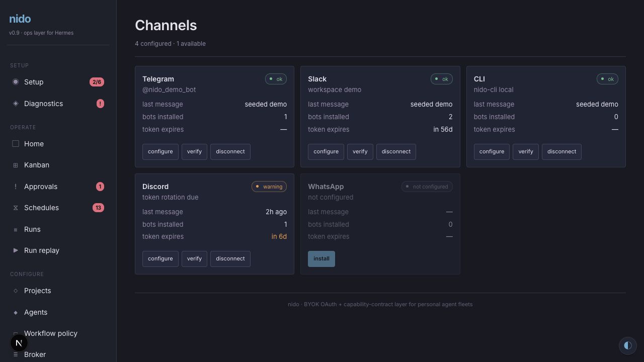Image resolution: width=644 pixels, height=362 pixels.
Task: Verify the CLI channel
Action: coord(526,151)
